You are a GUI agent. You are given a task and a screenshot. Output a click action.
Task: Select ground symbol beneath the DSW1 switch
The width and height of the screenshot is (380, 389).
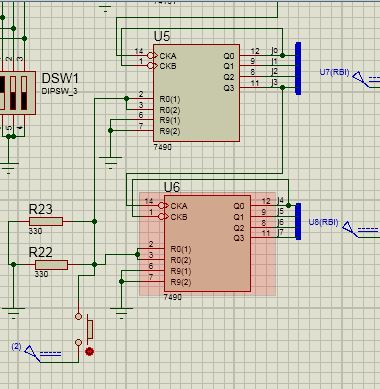tap(8, 168)
